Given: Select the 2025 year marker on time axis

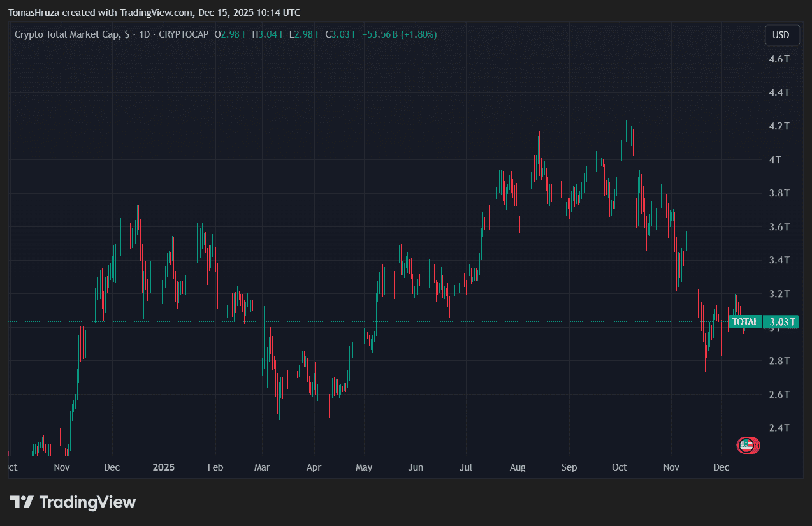Looking at the screenshot, I should click(x=164, y=467).
